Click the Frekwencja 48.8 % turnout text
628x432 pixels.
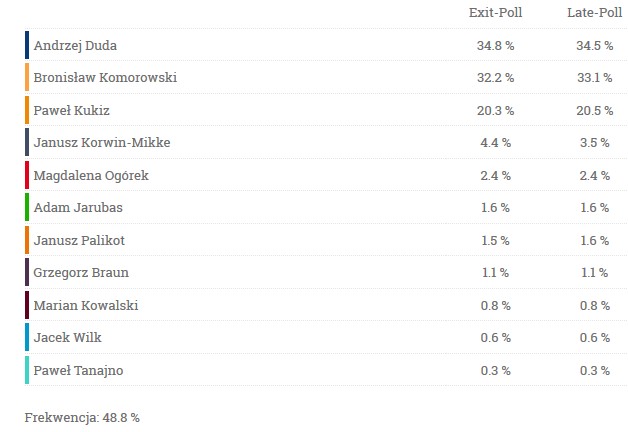[82, 418]
